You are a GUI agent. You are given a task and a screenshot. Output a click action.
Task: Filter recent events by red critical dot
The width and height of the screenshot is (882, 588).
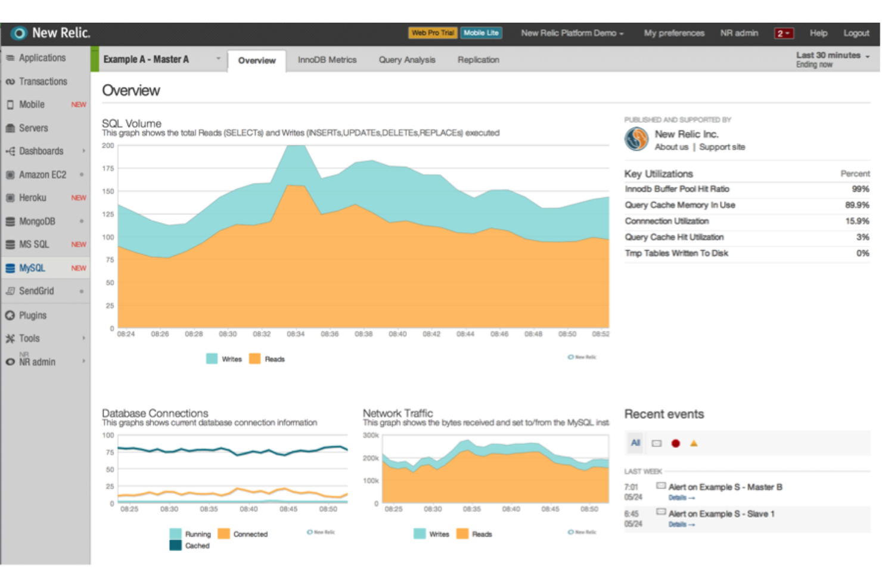pyautogui.click(x=675, y=443)
